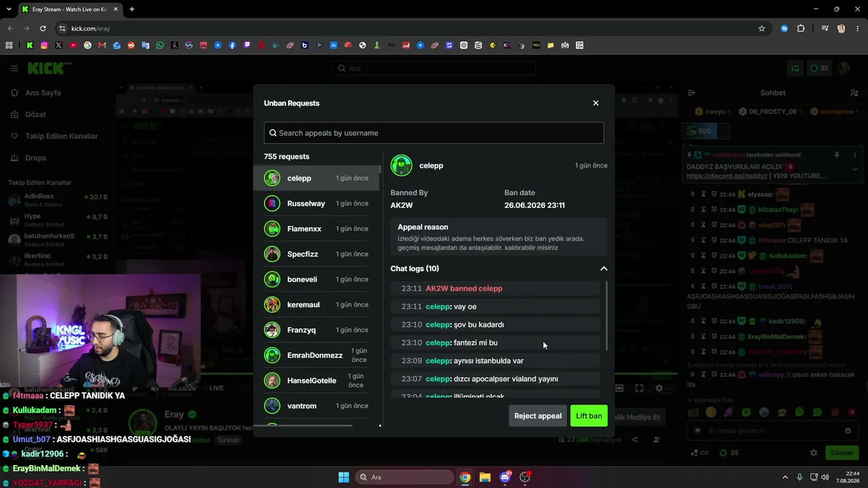Click the Gönder send button
The width and height of the screenshot is (868, 488).
pyautogui.click(x=842, y=453)
